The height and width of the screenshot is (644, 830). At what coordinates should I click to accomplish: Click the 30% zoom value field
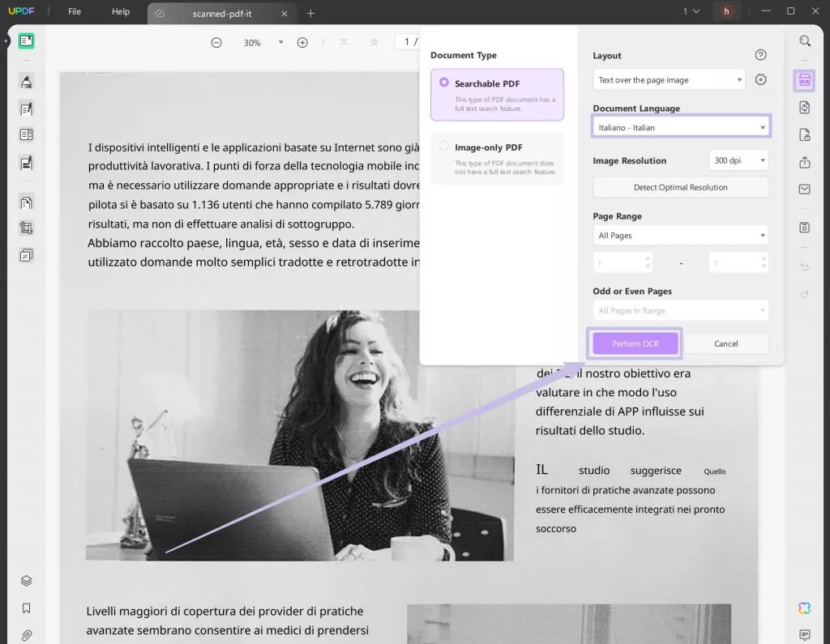coord(252,43)
